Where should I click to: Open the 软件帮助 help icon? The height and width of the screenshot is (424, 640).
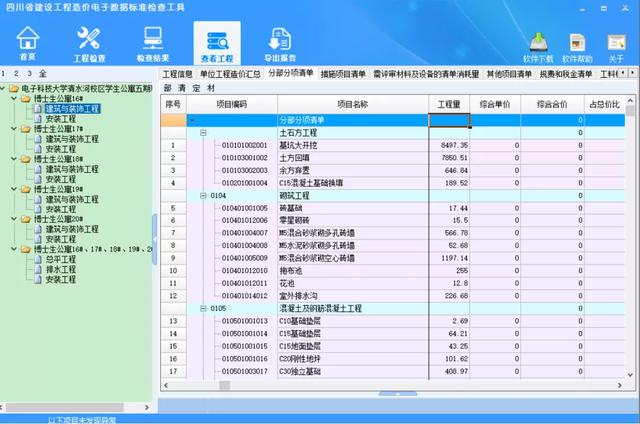click(x=577, y=48)
